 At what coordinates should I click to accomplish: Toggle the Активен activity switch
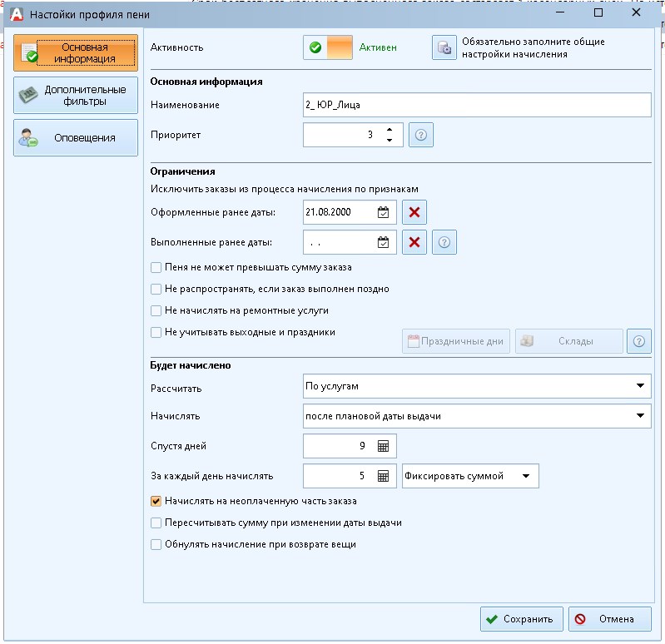tap(328, 48)
